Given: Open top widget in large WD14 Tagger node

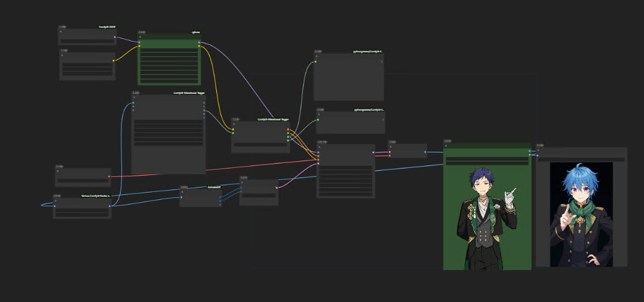Looking at the screenshot, I should pyautogui.click(x=169, y=123).
